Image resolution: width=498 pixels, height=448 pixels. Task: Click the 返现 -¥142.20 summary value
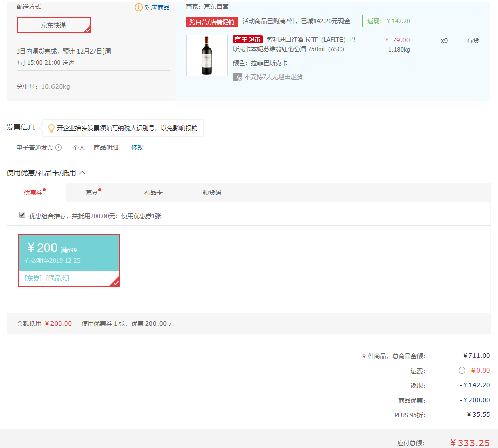pyautogui.click(x=475, y=385)
